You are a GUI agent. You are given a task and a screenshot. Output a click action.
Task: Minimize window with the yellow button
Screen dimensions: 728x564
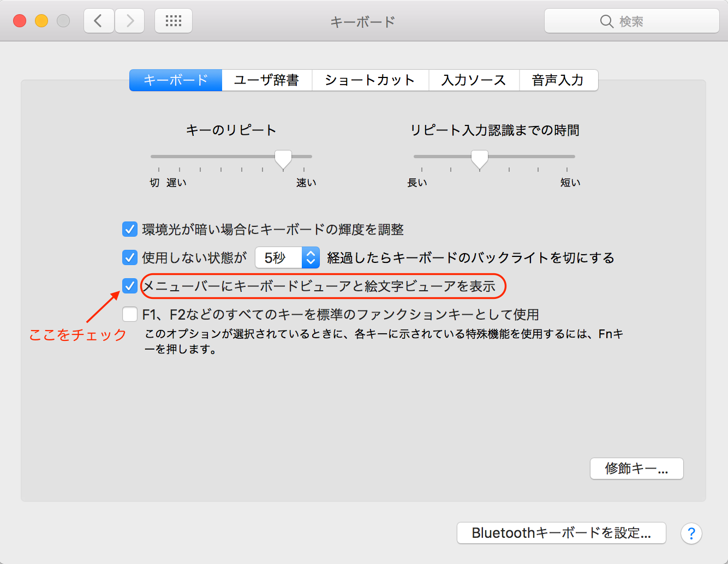pos(41,21)
